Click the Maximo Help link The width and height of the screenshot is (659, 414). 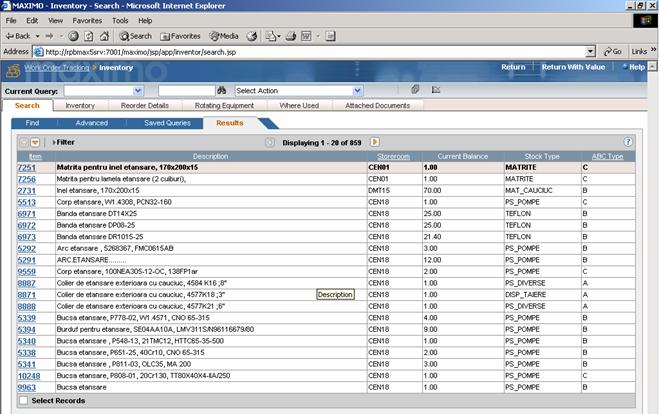(x=634, y=67)
